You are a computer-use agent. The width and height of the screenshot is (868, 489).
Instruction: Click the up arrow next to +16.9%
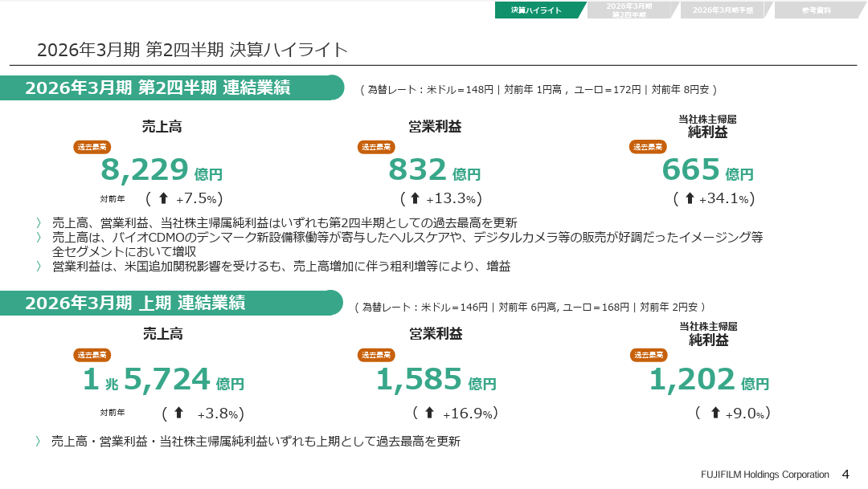[x=429, y=414]
